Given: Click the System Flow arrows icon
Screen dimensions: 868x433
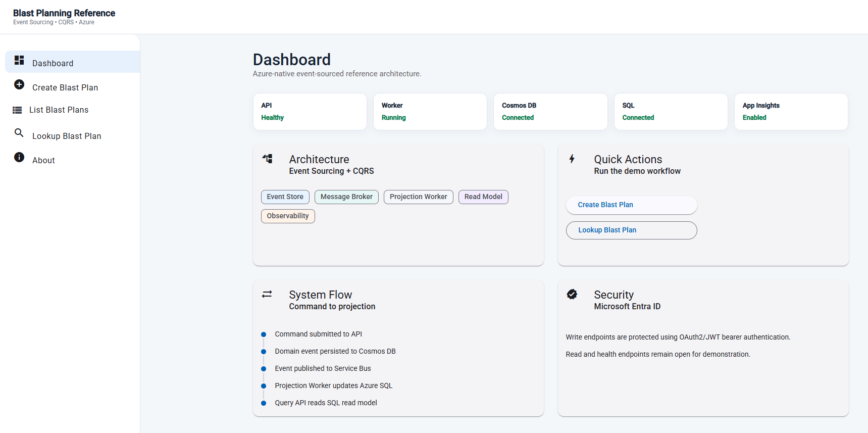Looking at the screenshot, I should pos(267,294).
